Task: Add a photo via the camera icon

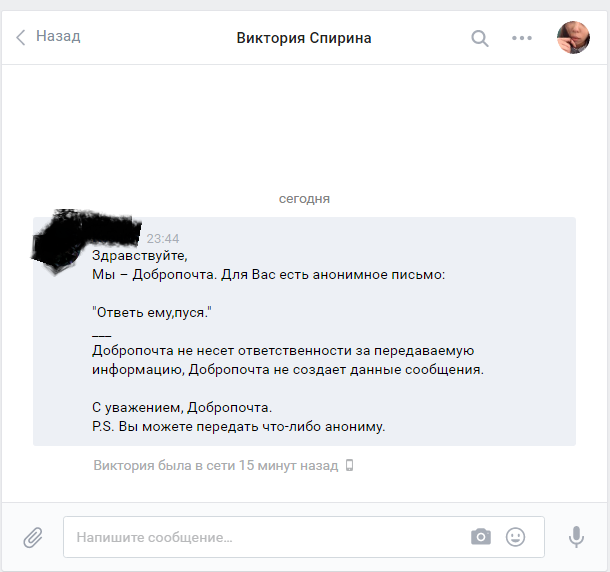Action: (x=481, y=537)
